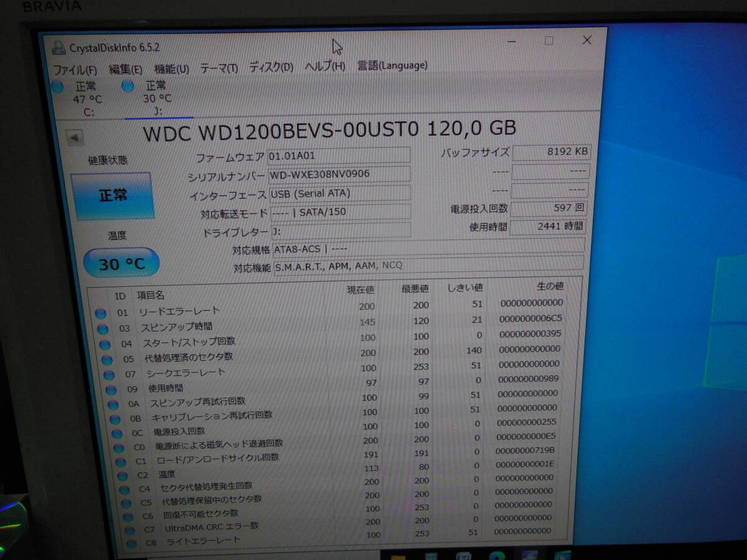Select the リードエラーレート attribute name

(179, 310)
